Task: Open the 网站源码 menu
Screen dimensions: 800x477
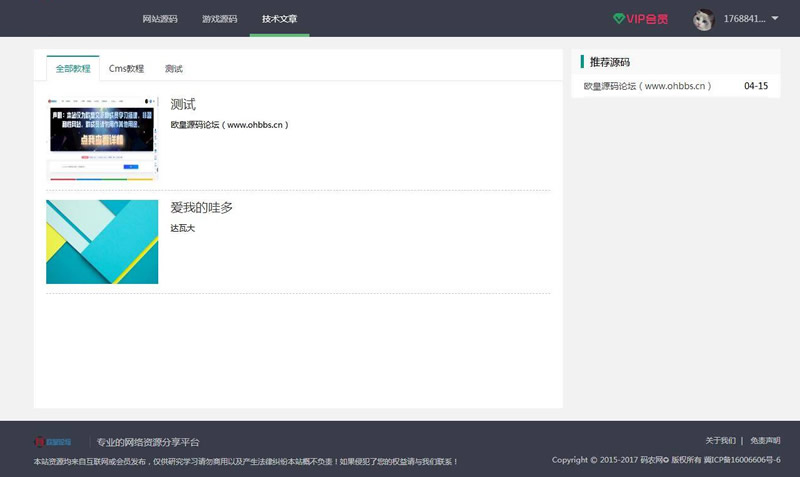Action: tap(160, 19)
